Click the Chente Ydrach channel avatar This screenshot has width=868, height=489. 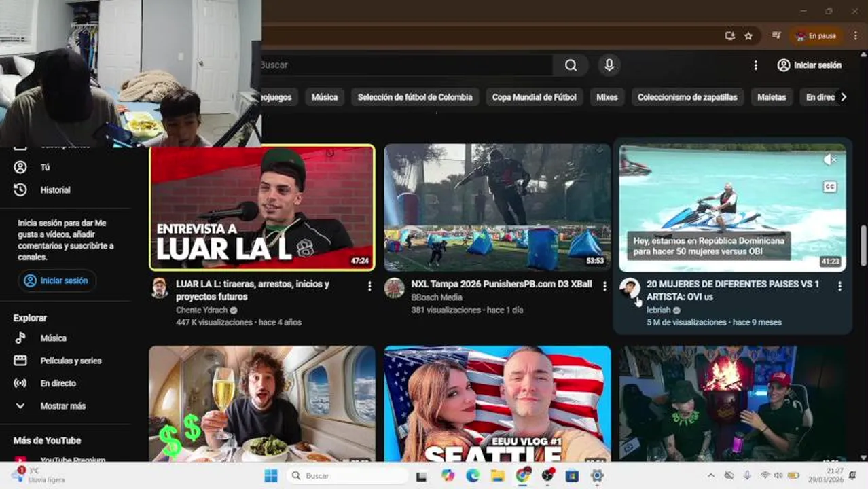[x=160, y=288]
